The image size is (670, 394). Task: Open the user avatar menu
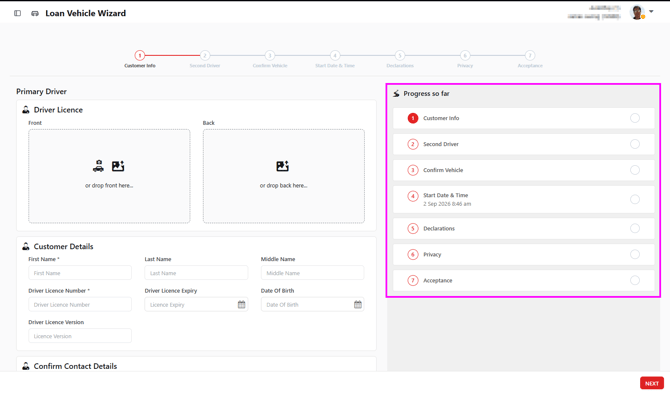637,12
